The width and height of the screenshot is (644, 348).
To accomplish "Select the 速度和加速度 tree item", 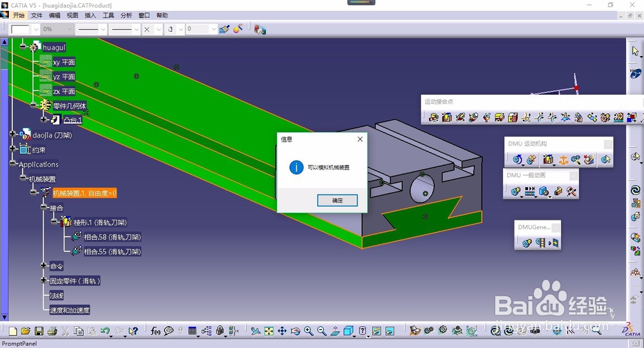I will coord(70,310).
